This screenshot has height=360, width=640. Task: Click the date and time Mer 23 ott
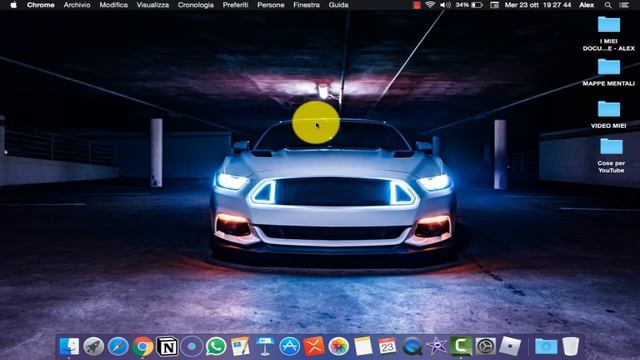click(539, 5)
